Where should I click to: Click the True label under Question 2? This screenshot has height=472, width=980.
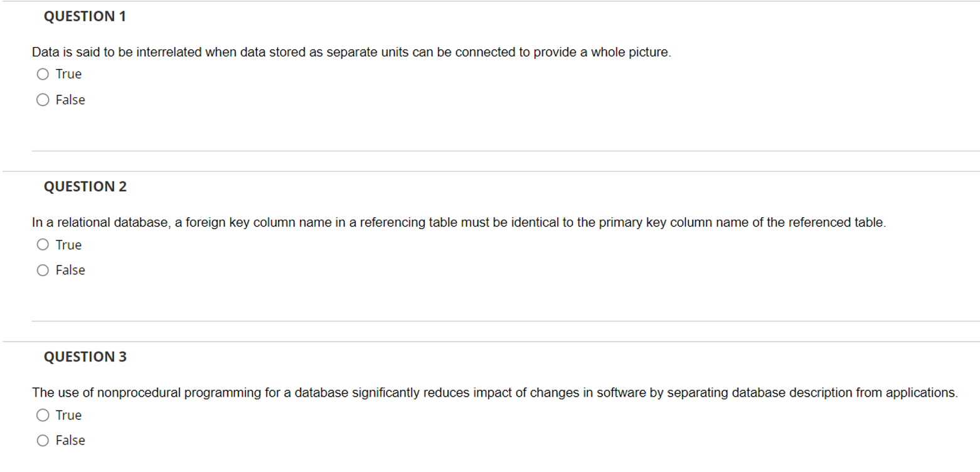[68, 245]
